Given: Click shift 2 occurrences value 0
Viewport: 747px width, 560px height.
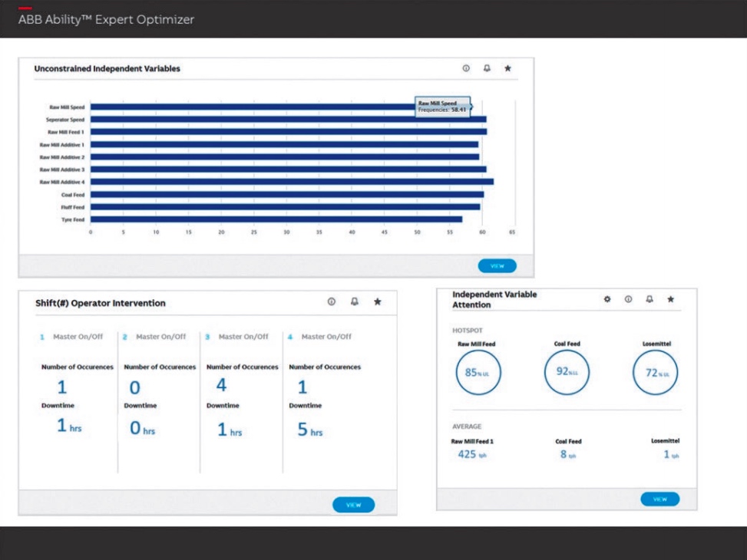Looking at the screenshot, I should pos(135,387).
